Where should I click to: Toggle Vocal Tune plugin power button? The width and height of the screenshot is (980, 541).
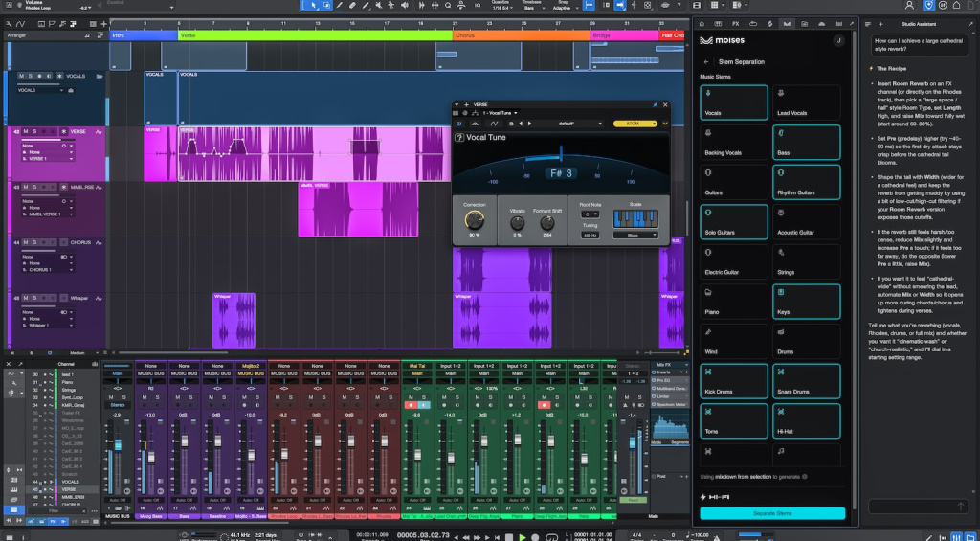[458, 124]
